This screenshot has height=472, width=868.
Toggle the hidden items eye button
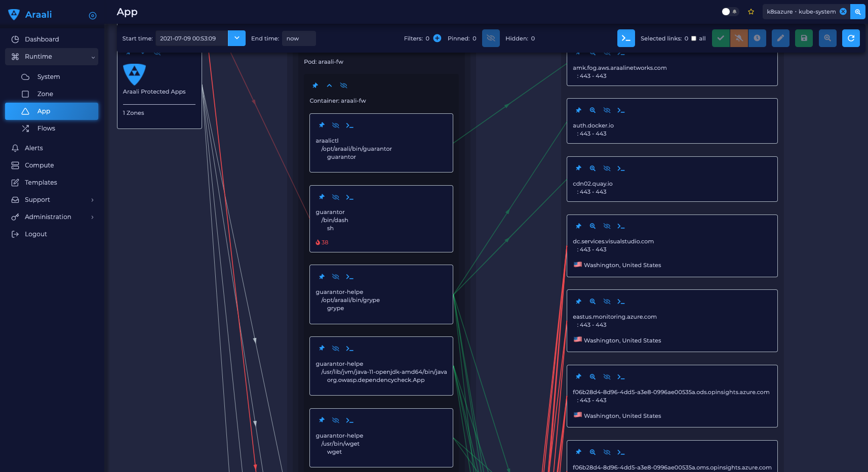click(491, 38)
